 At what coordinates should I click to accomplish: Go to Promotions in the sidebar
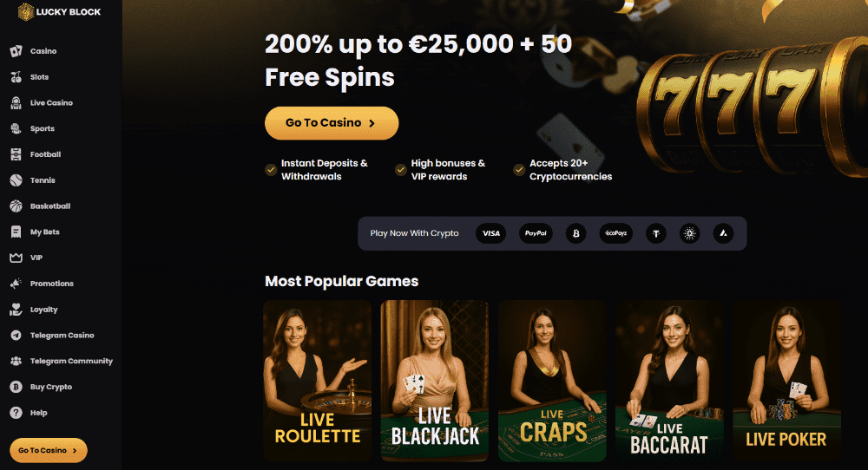coord(51,284)
